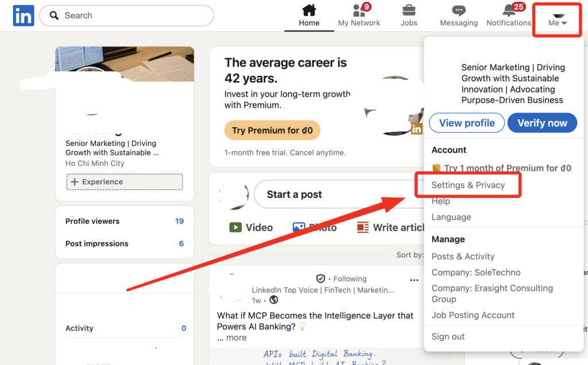Click the globe visibility icon on post
Image resolution: width=588 pixels, height=365 pixels.
[x=274, y=300]
